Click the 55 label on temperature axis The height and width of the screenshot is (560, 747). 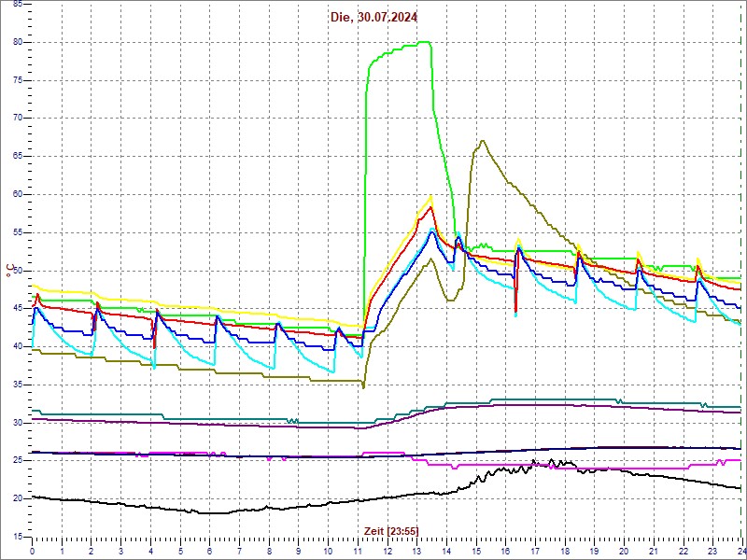click(17, 232)
